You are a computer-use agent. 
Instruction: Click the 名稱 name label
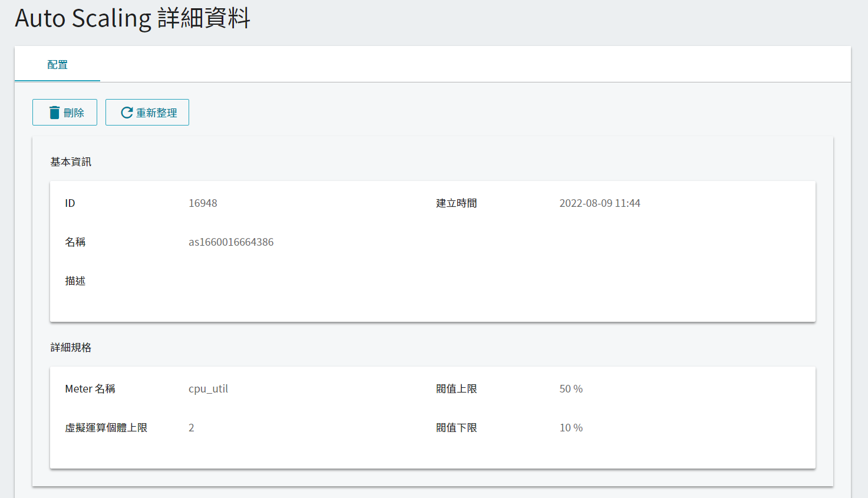[75, 242]
